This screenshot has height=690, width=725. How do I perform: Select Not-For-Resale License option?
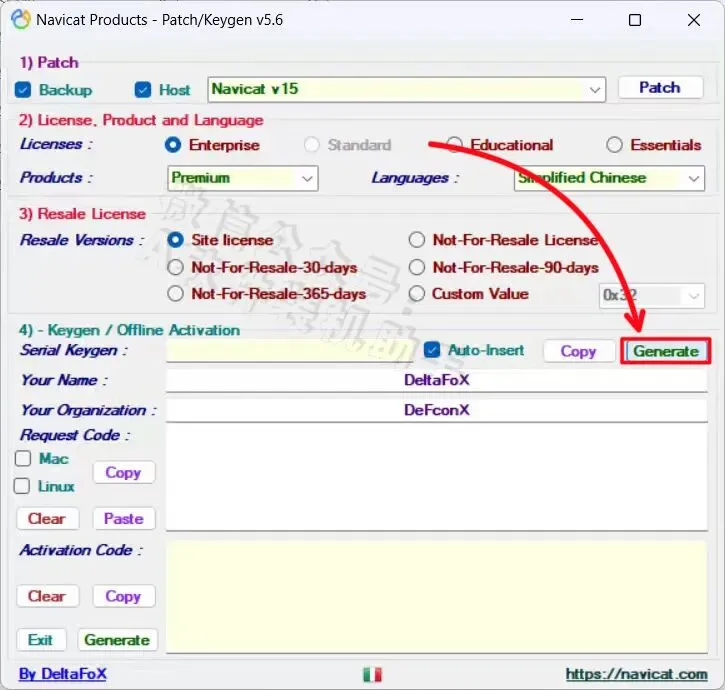(417, 240)
